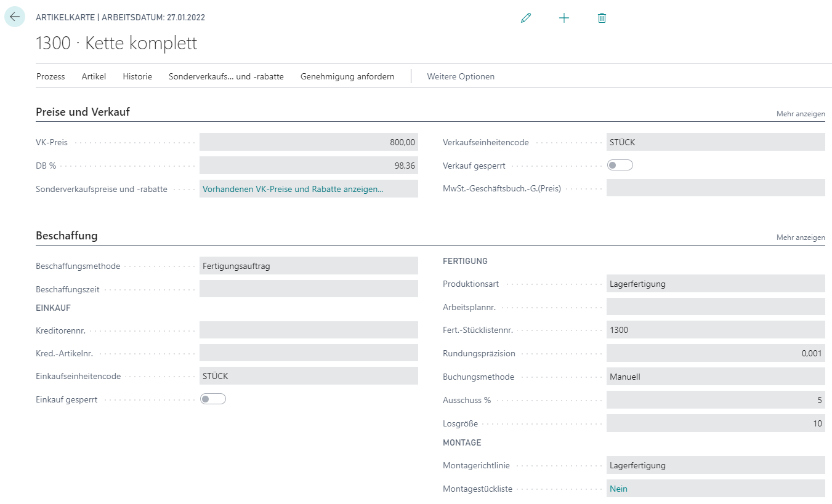The height and width of the screenshot is (504, 832).
Task: Click the ARTIKELKARTE | ARBEITSDATUM caption
Action: point(120,17)
